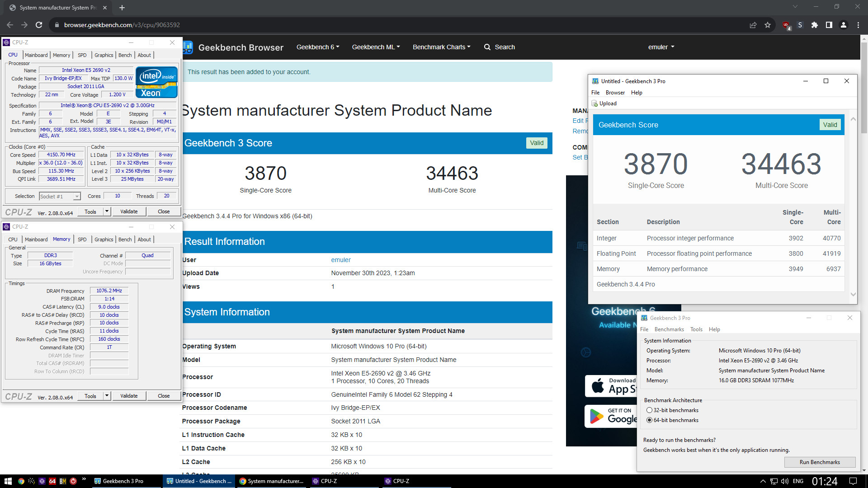868x488 pixels.
Task: Select 64-bit benchmarks radio button
Action: (x=649, y=420)
